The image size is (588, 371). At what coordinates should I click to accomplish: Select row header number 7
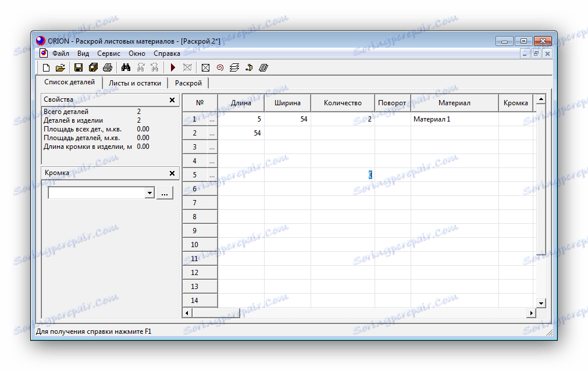click(x=200, y=203)
